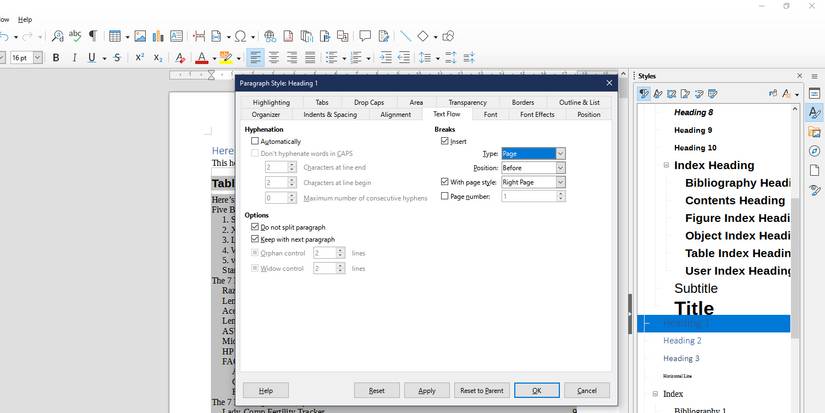This screenshot has height=413, width=825.
Task: Toggle formatting marks (pilcrow) icon
Action: pyautogui.click(x=93, y=36)
